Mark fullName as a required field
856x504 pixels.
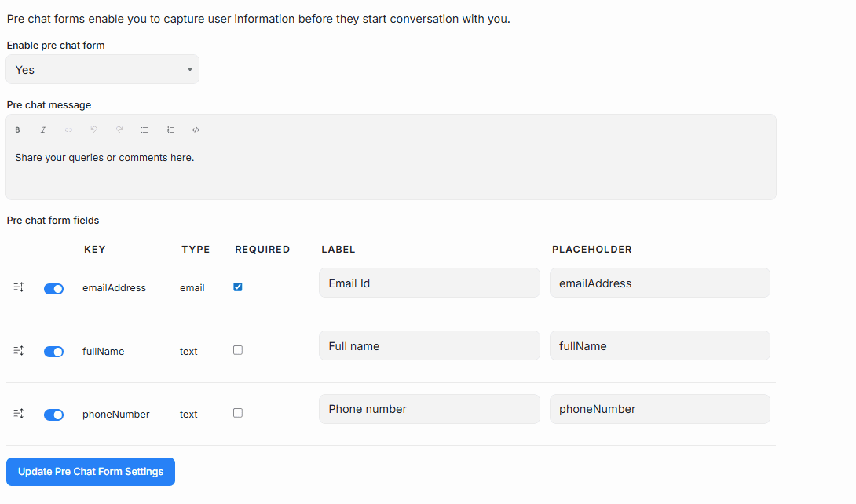(238, 350)
